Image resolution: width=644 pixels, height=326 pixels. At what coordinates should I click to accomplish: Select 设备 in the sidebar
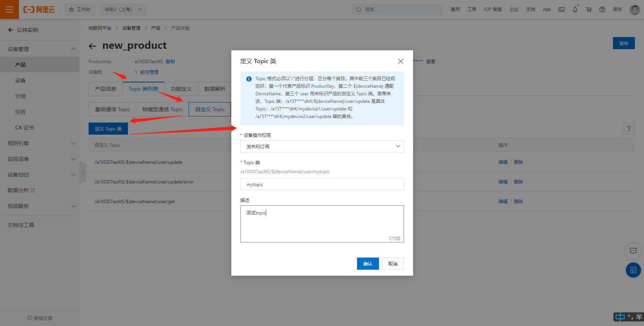pos(40,81)
